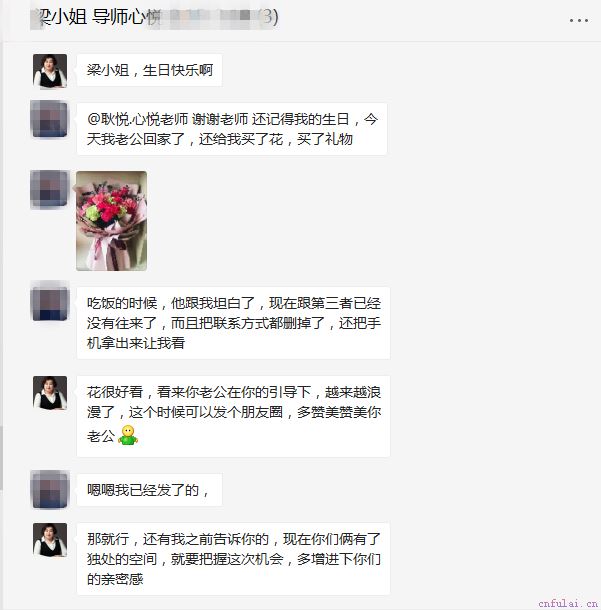Click the green smiley emoji in message
Viewport: 601px width, 610px height.
128,435
